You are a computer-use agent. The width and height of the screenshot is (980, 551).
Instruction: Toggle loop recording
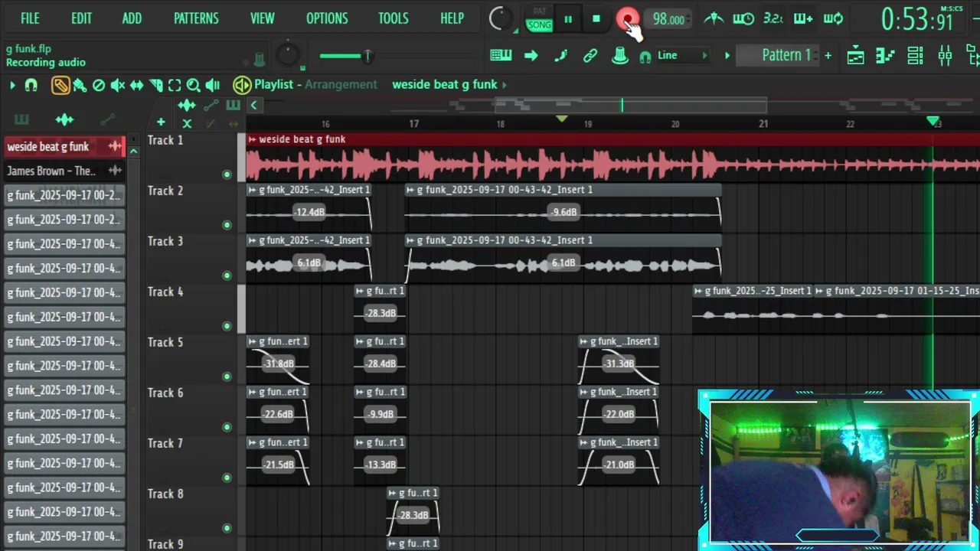pos(833,19)
